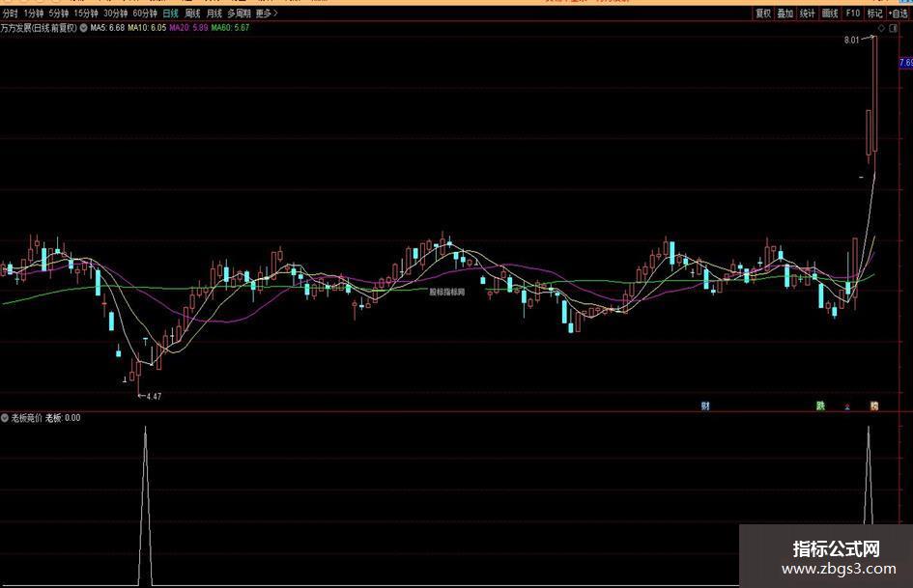913x588 pixels.
Task: Switch to 日线 daily chart
Action: (171, 13)
